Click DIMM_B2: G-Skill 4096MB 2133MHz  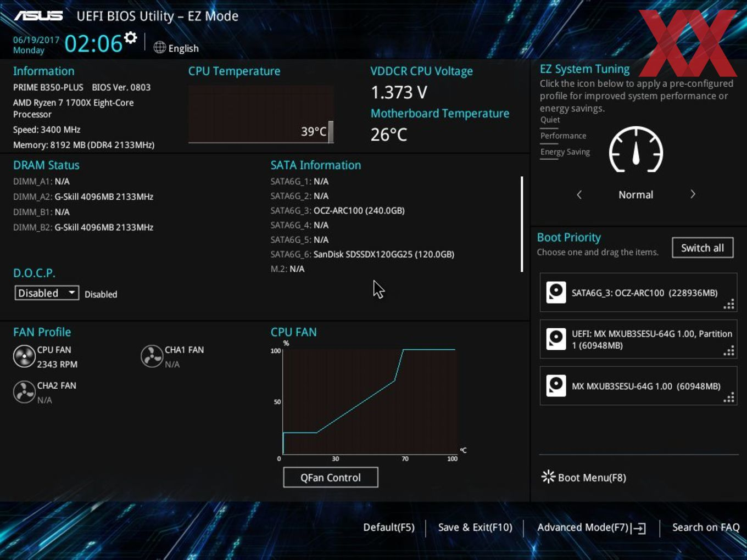tap(83, 227)
